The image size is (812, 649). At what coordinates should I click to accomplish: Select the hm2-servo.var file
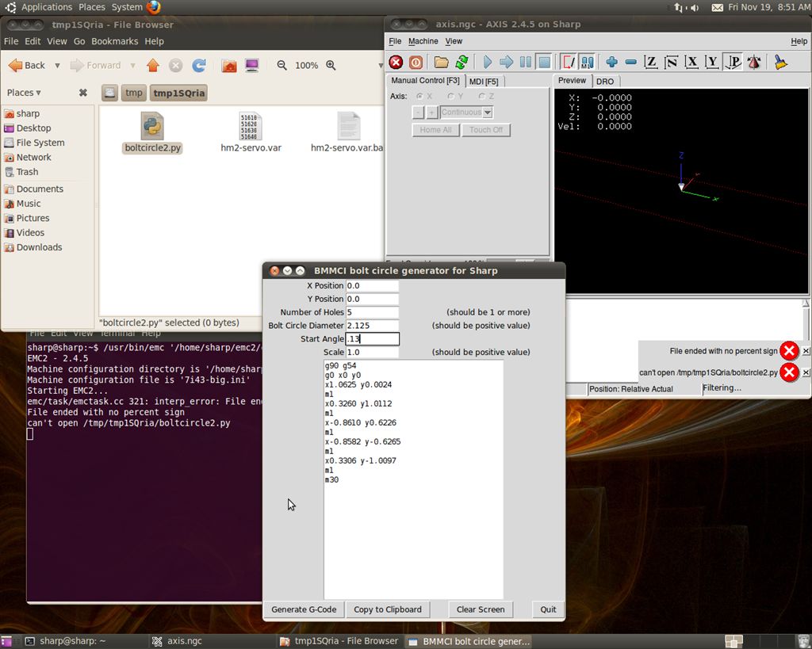pyautogui.click(x=251, y=133)
